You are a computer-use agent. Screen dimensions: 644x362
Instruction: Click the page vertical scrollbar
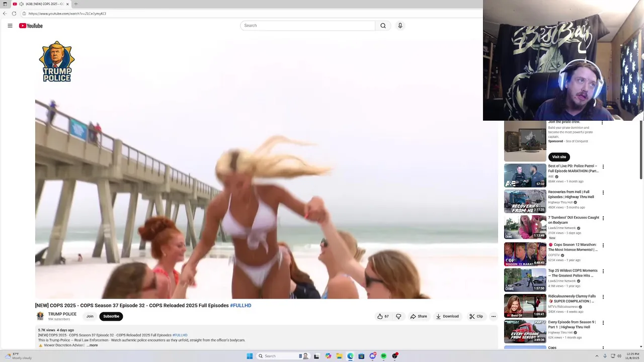coord(641,150)
